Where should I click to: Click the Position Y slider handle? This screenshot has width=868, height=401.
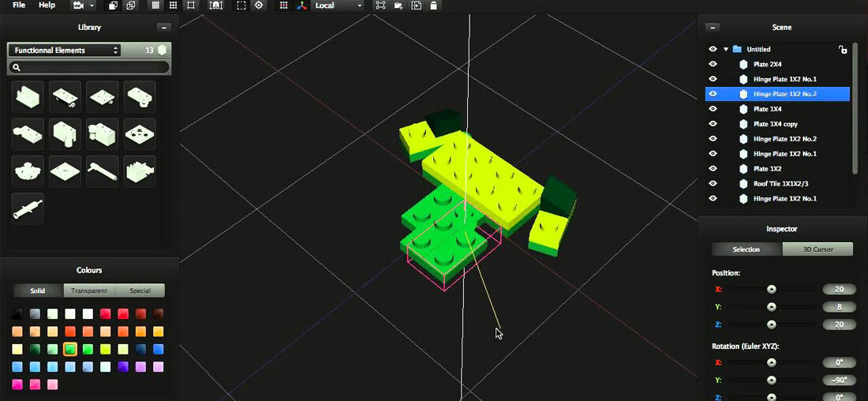coord(771,307)
